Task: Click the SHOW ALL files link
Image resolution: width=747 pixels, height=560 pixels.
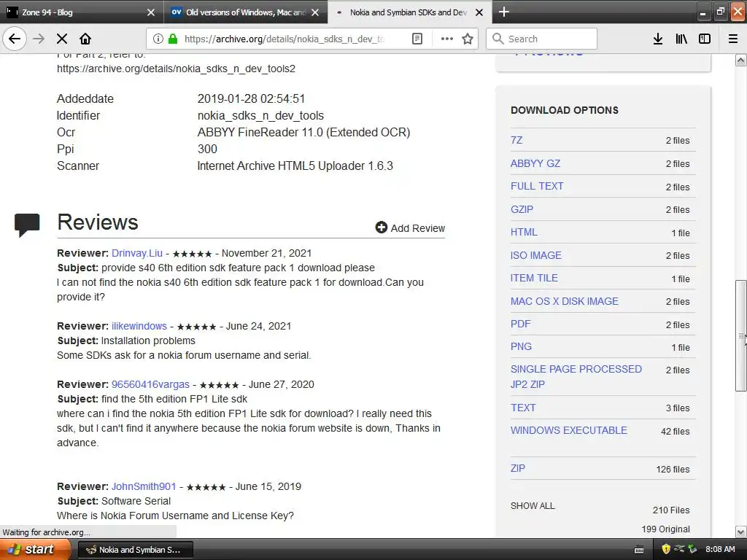Action: [x=533, y=506]
